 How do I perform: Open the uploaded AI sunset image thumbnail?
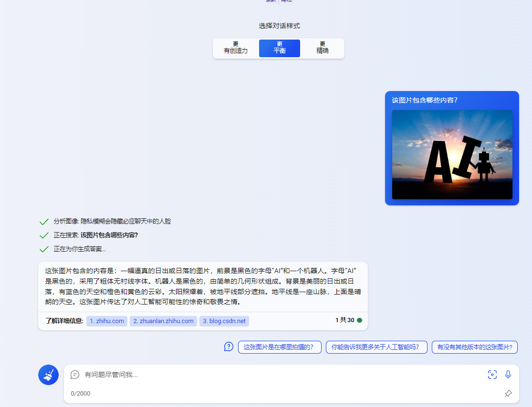click(452, 154)
